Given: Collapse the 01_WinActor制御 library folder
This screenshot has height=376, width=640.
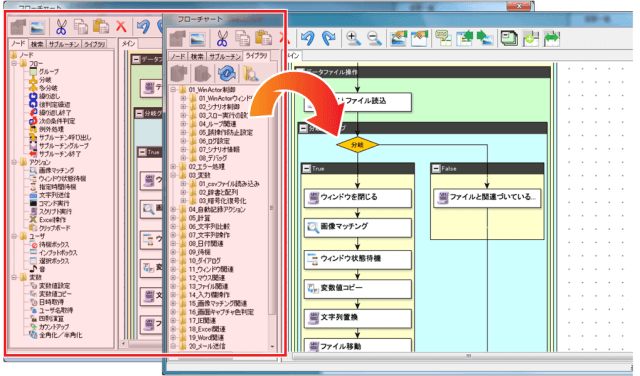Looking at the screenshot, I should 173,89.
